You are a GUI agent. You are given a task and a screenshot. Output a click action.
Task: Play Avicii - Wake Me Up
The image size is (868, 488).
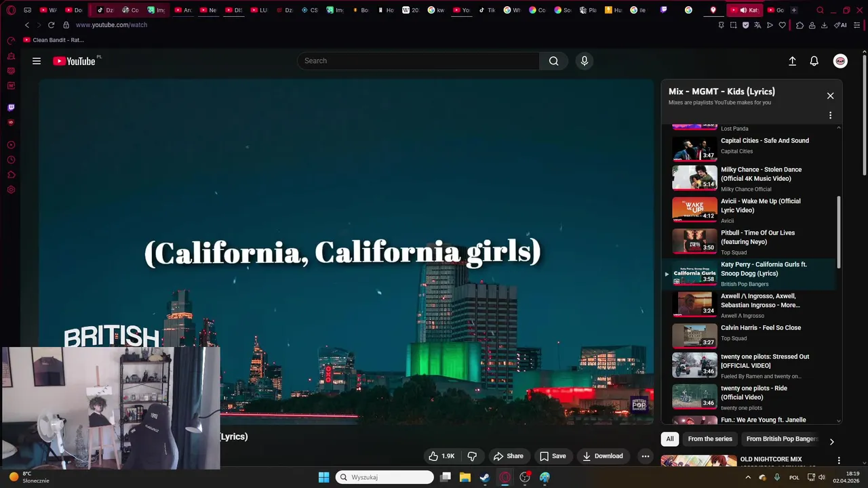click(x=749, y=209)
